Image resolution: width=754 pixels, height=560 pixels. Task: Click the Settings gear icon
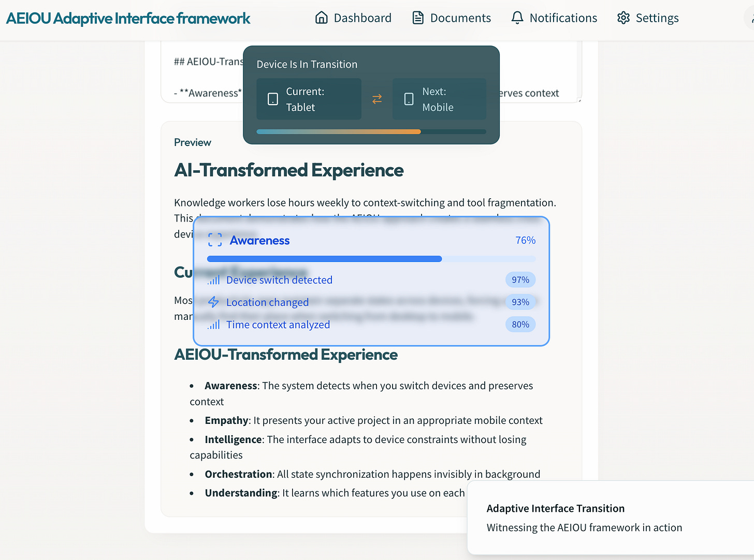(x=624, y=18)
